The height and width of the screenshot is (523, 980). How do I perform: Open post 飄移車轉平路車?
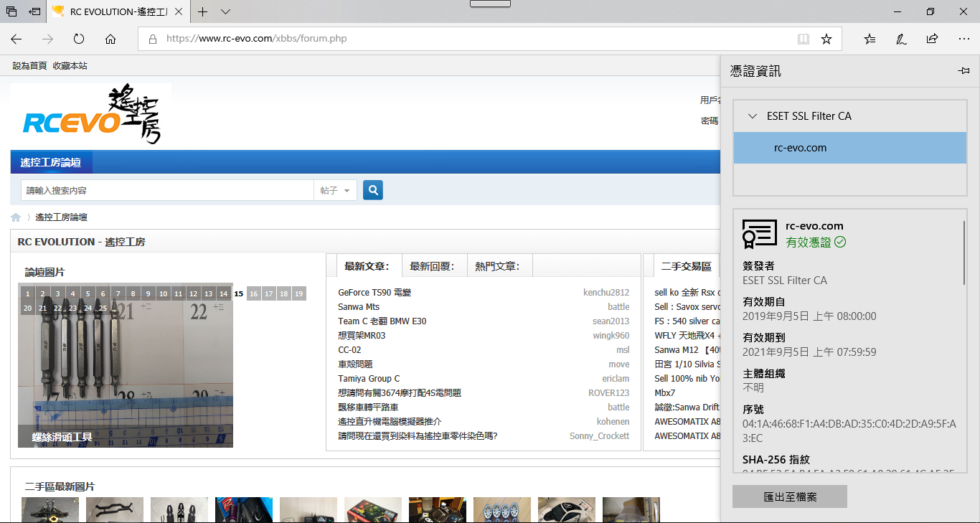coord(368,407)
